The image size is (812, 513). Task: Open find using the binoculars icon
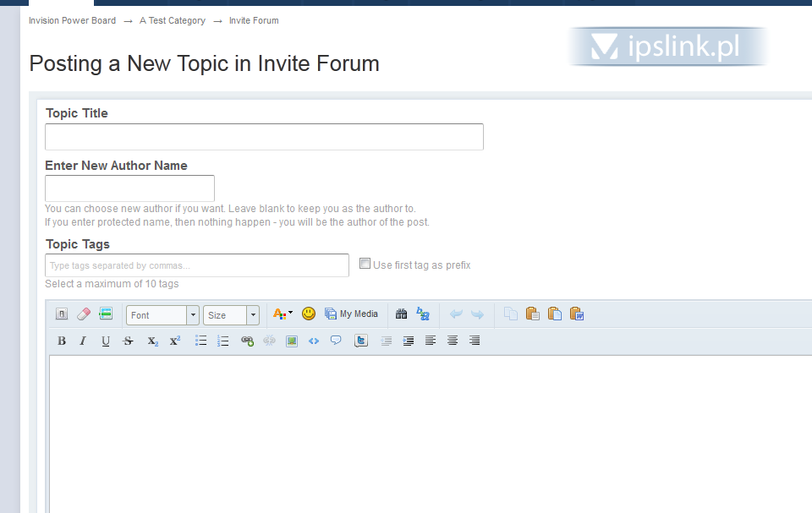pyautogui.click(x=402, y=314)
